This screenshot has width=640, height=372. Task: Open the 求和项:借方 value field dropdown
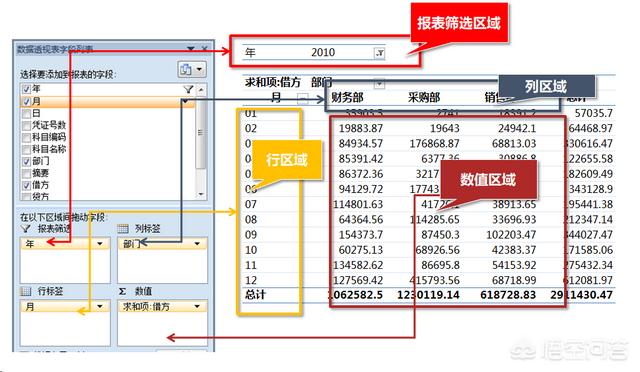coord(197,306)
